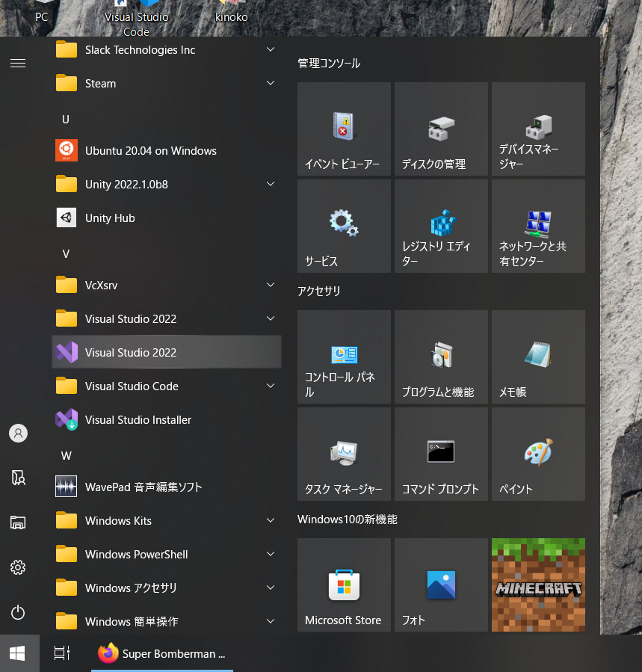Expand the Visual Studio 2022 folder
The width and height of the screenshot is (642, 672).
point(166,319)
